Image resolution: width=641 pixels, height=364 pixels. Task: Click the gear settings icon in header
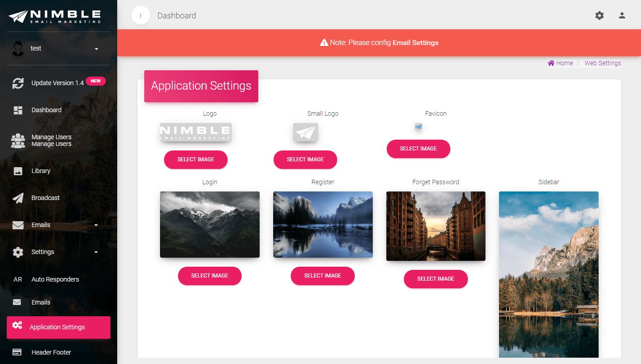[599, 16]
